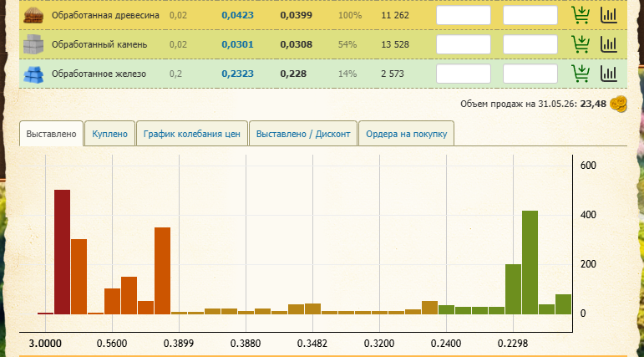Click the bold price 0,228
Screen dimensions: 644x357
click(293, 74)
